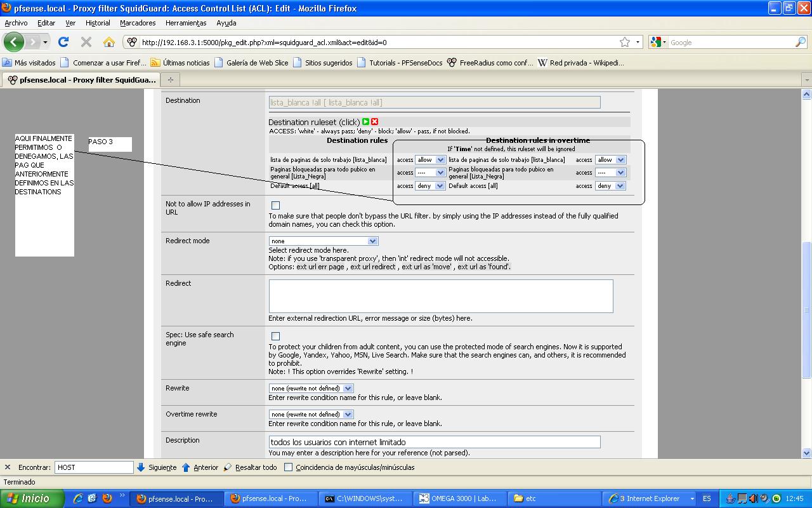This screenshot has width=812, height=508.
Task: Open the Marcadores menu
Action: (138, 23)
